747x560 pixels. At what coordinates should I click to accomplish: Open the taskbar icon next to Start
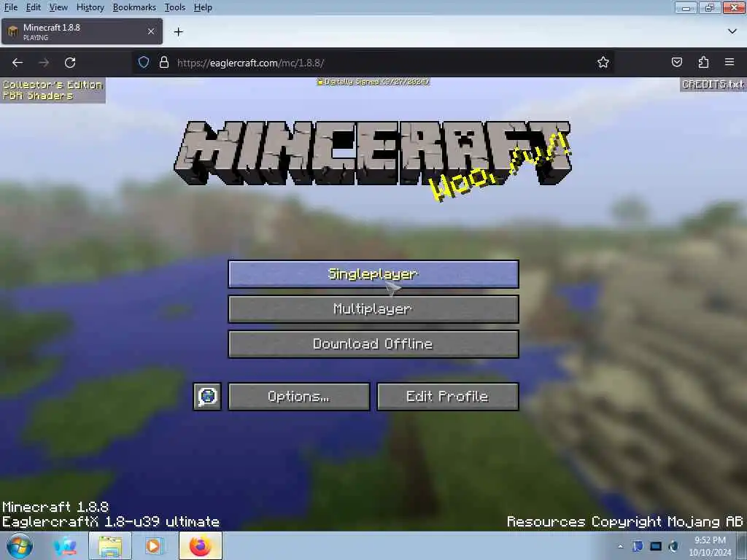tap(65, 545)
